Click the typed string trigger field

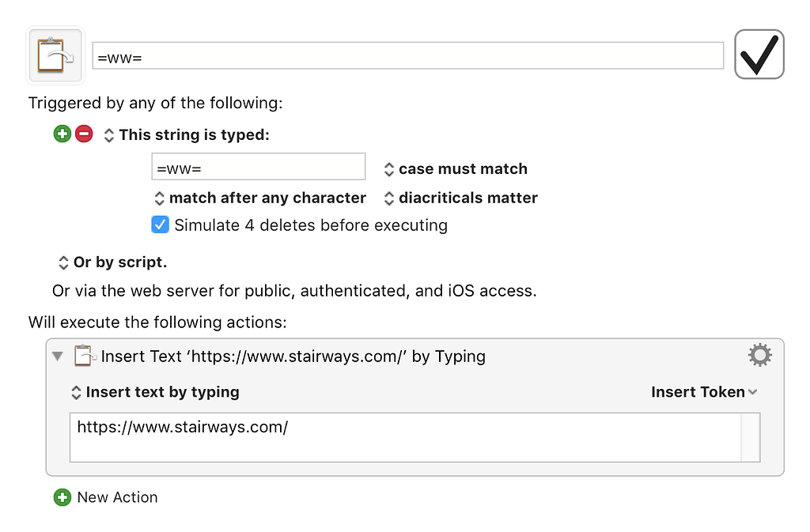click(x=258, y=168)
